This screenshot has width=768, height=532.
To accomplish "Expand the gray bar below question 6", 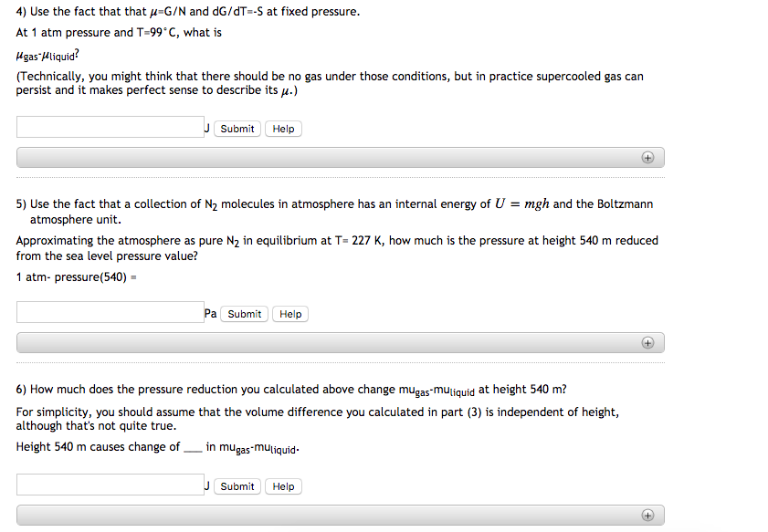I will (340, 515).
